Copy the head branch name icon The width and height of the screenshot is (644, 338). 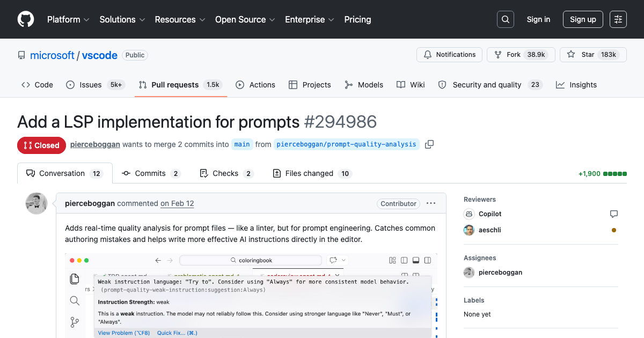pos(429,144)
